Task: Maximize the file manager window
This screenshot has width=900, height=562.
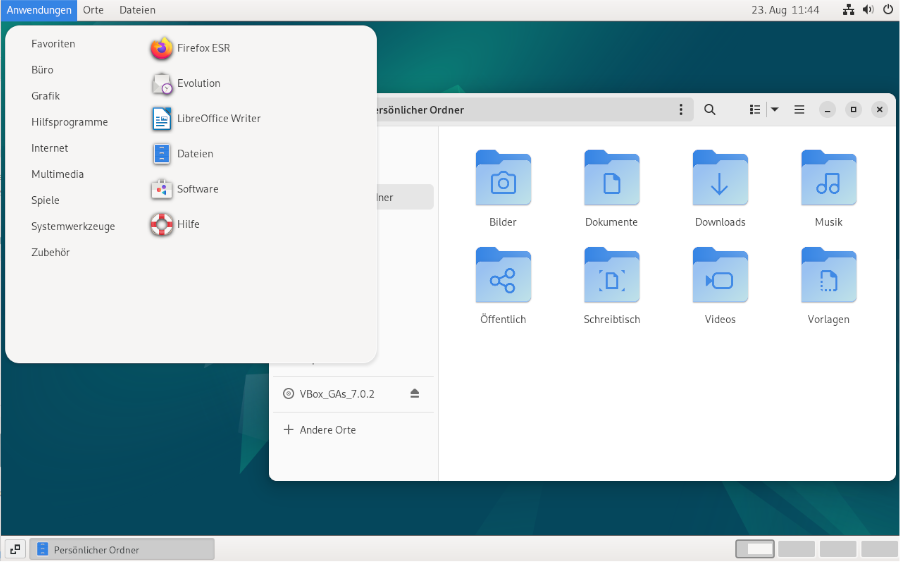Action: pos(854,110)
